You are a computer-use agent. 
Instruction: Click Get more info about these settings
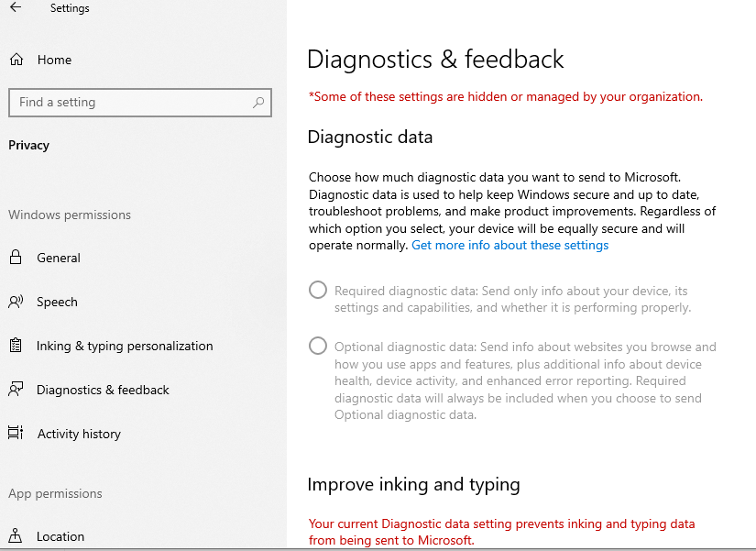pos(510,245)
